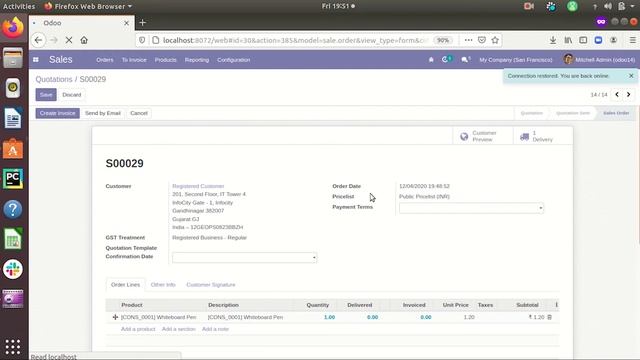The height and width of the screenshot is (360, 640).
Task: Open the Reporting menu
Action: (x=197, y=60)
